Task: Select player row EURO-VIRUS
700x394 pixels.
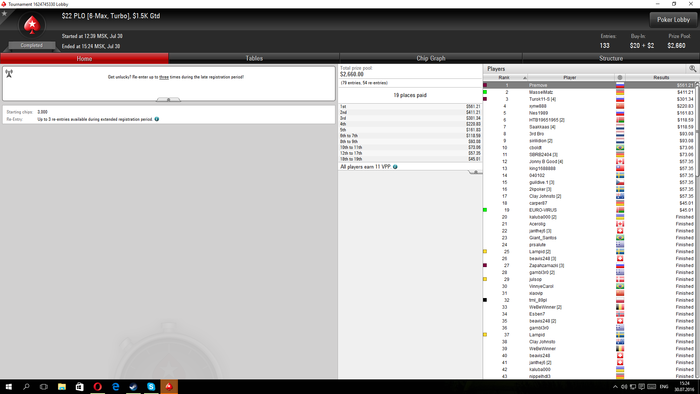Action: tap(589, 210)
